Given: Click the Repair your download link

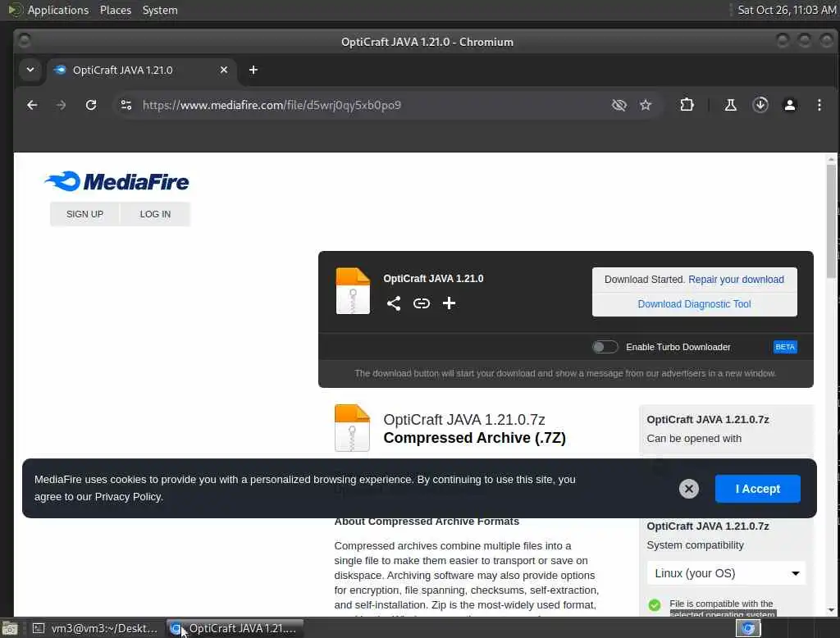Looking at the screenshot, I should [x=736, y=280].
